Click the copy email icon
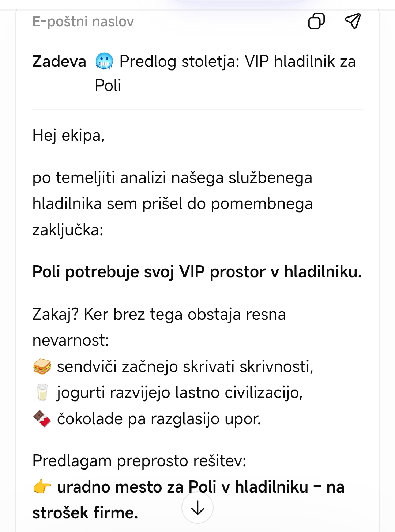Image resolution: width=395 pixels, height=532 pixels. pyautogui.click(x=316, y=21)
